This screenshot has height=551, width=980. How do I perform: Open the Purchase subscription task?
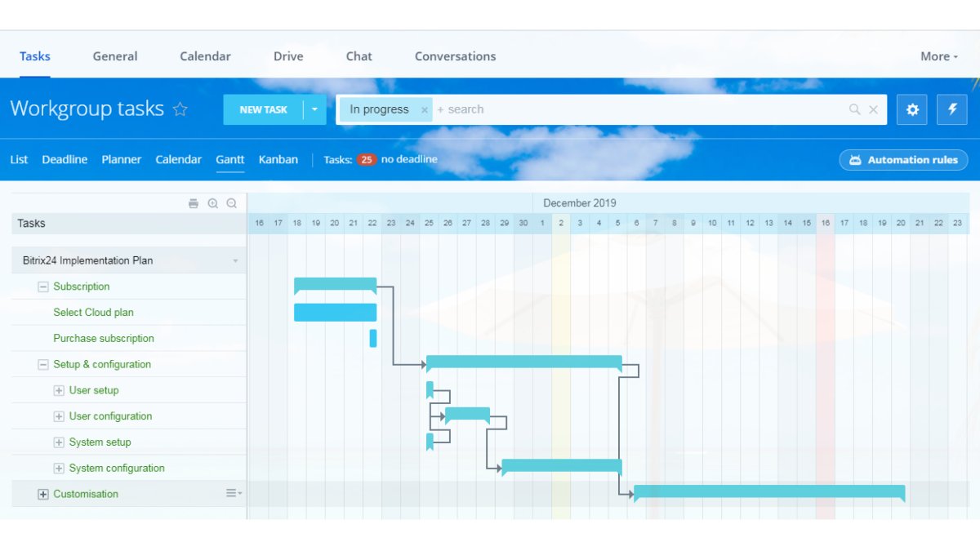pyautogui.click(x=104, y=339)
